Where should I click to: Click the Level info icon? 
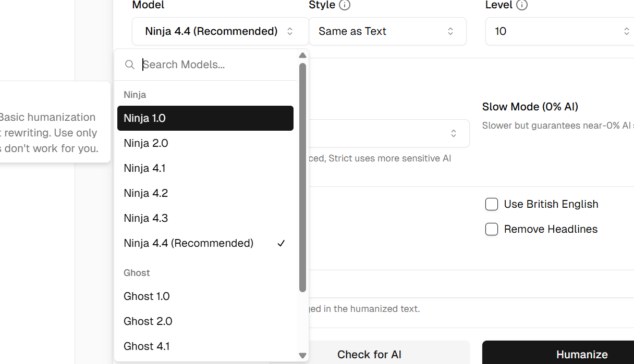(521, 5)
